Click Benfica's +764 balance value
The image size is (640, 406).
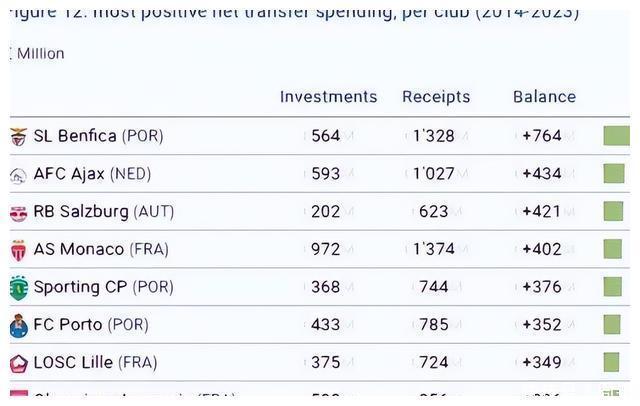coord(542,136)
